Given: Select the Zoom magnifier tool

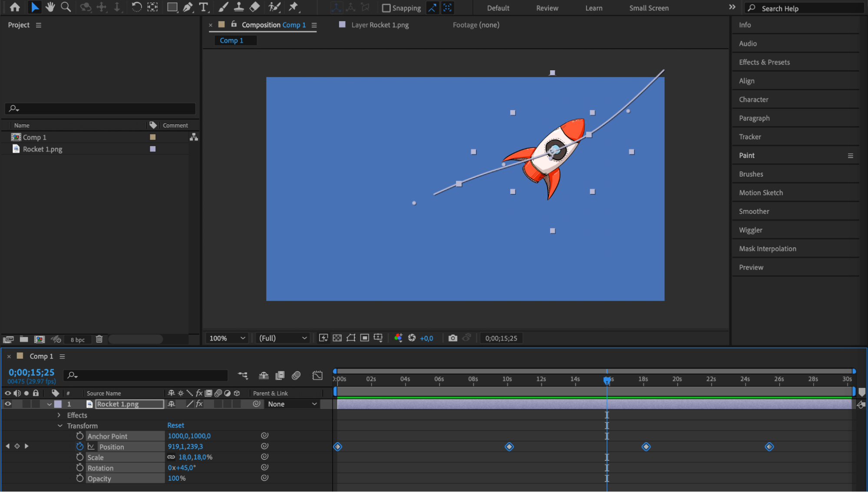Looking at the screenshot, I should click(x=66, y=7).
